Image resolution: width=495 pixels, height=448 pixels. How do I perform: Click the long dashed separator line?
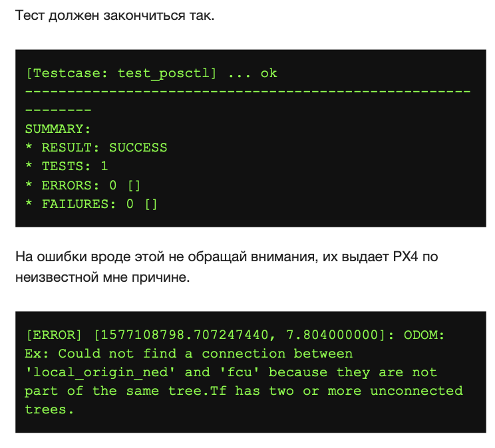coord(247,92)
